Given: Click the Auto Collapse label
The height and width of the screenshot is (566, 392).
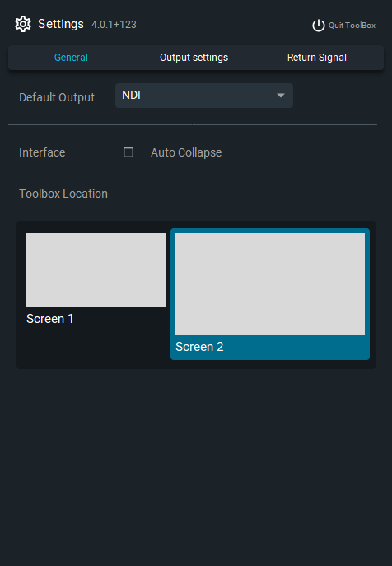Looking at the screenshot, I should pos(186,152).
